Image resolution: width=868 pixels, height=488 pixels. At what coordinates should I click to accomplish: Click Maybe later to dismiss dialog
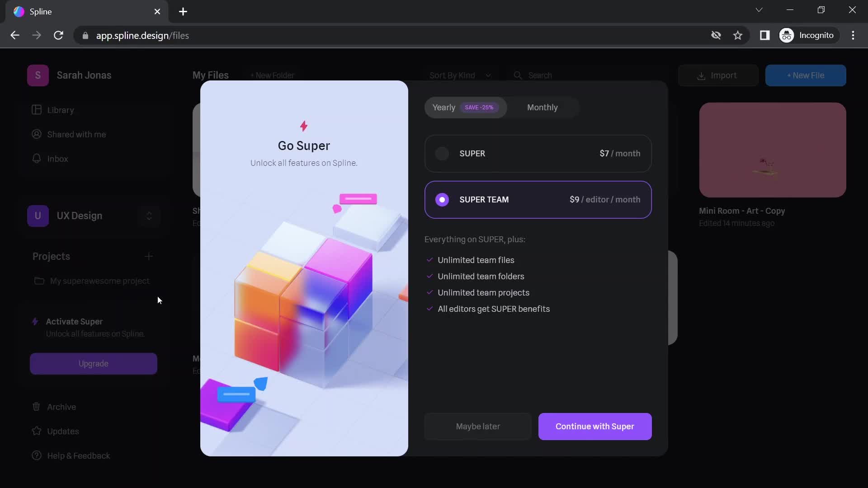478,427
